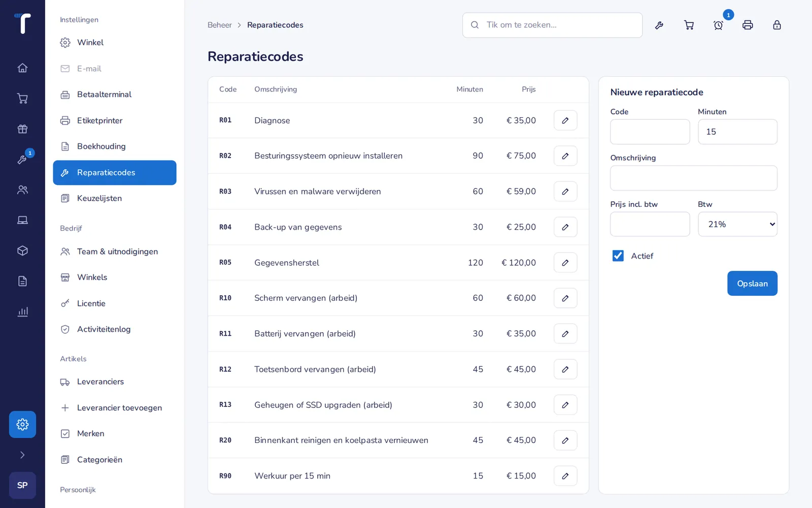
Task: Go to Team & uitnodigingen
Action: [115, 251]
